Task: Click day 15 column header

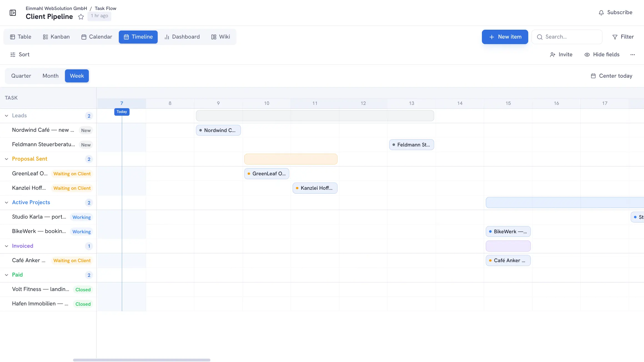Action: pyautogui.click(x=508, y=103)
